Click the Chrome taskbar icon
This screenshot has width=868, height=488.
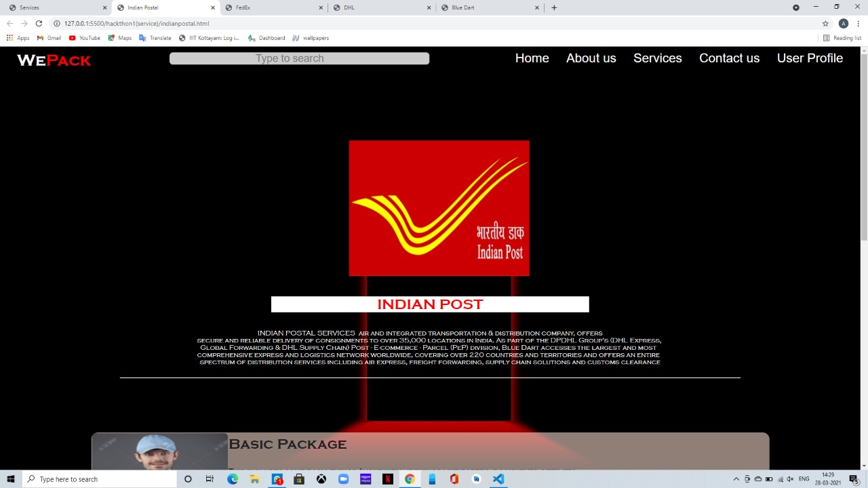(x=410, y=479)
